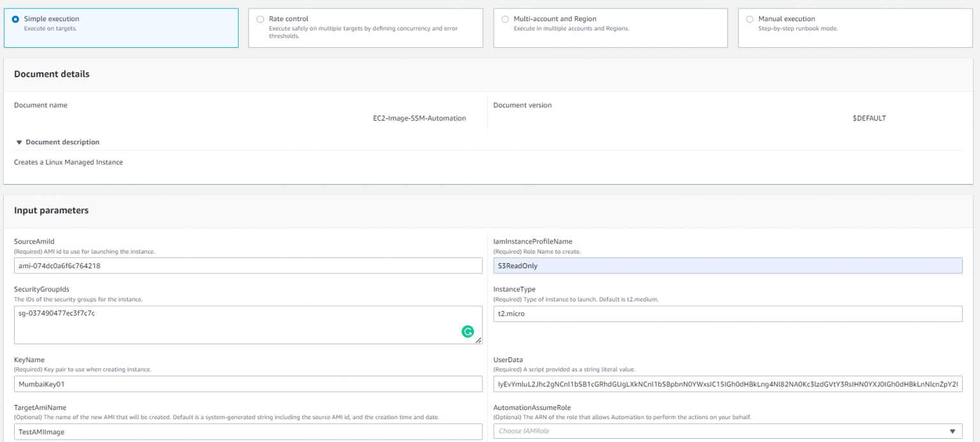Click the KeyName field containing MumbaiKey01

tap(248, 383)
